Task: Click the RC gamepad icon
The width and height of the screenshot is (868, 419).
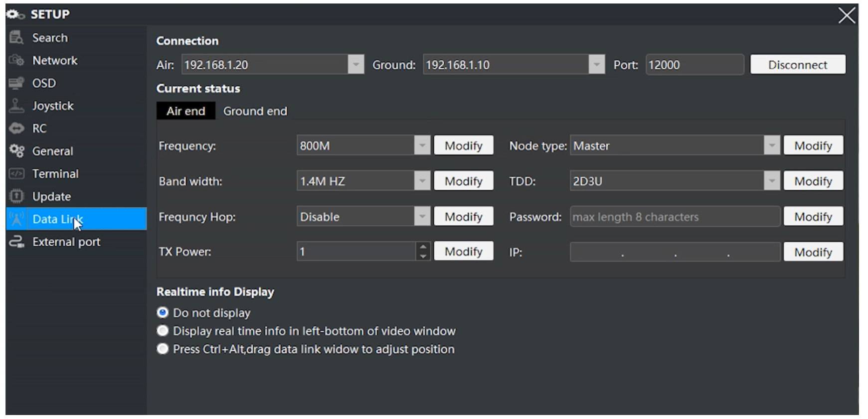Action: pos(16,129)
